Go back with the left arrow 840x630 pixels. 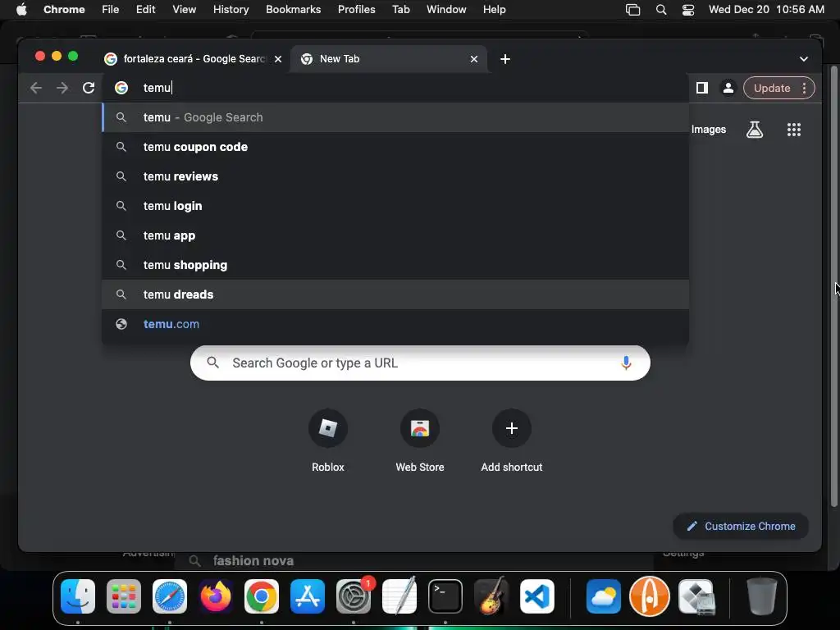[36, 88]
